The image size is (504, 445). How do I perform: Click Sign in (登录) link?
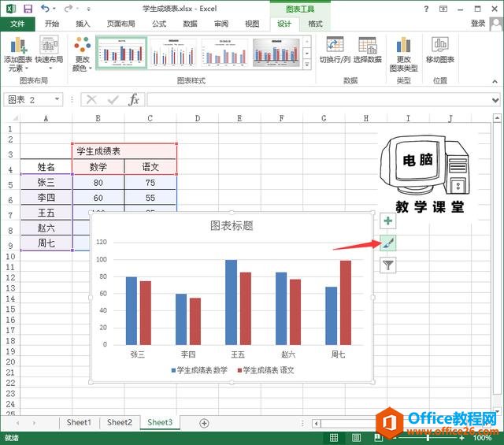pos(478,23)
